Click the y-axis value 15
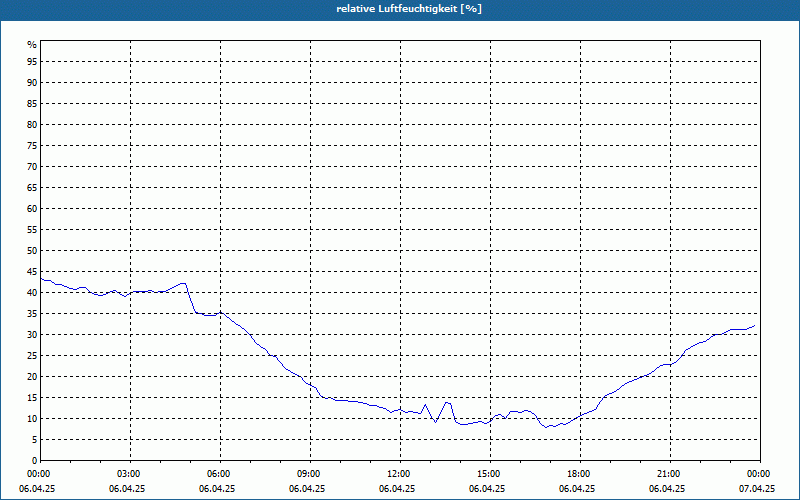 click(x=32, y=398)
